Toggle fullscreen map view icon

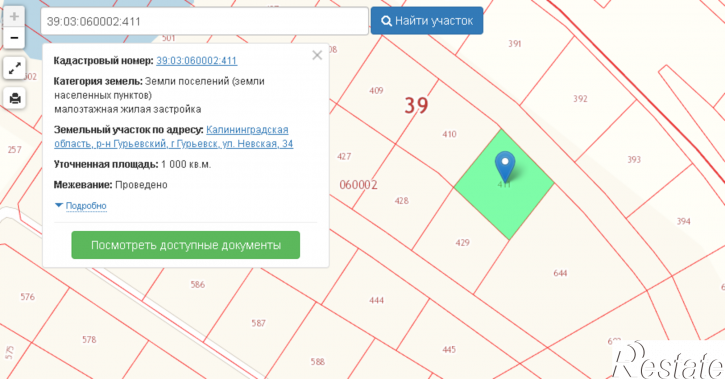click(x=14, y=68)
